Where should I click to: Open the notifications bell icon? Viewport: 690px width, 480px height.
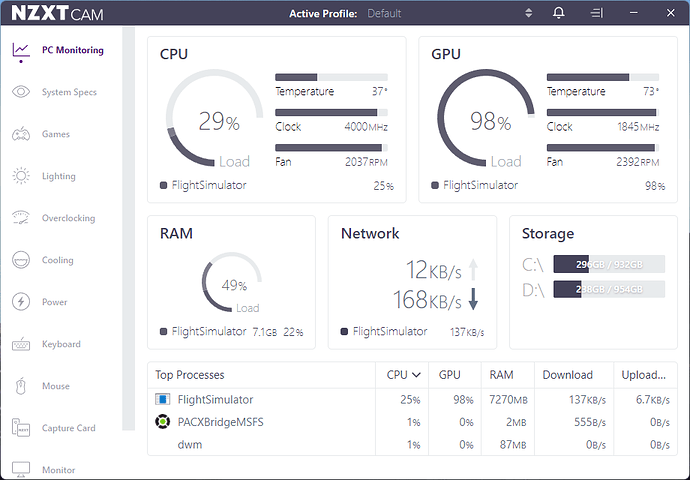558,13
